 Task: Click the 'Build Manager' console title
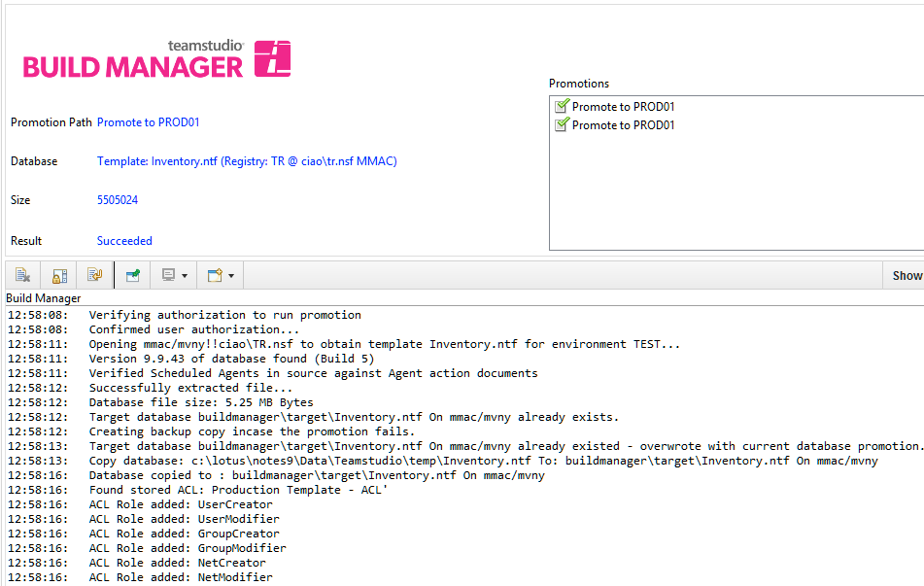coord(44,298)
